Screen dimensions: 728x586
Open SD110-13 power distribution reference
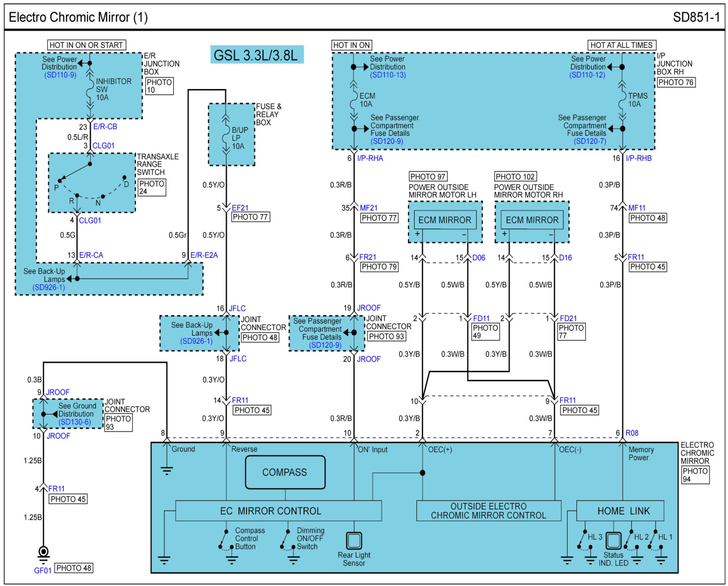(x=388, y=75)
